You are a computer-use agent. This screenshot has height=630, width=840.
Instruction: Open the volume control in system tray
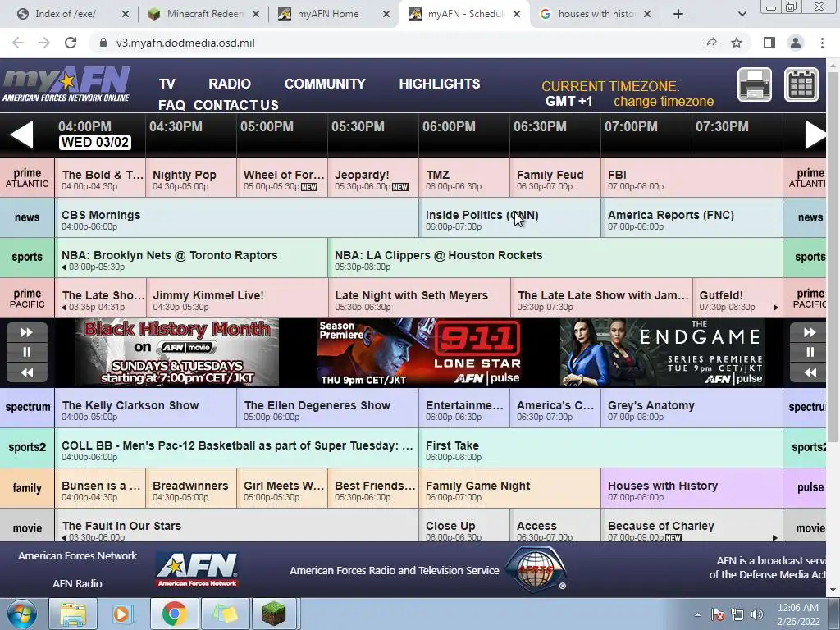[x=757, y=614]
